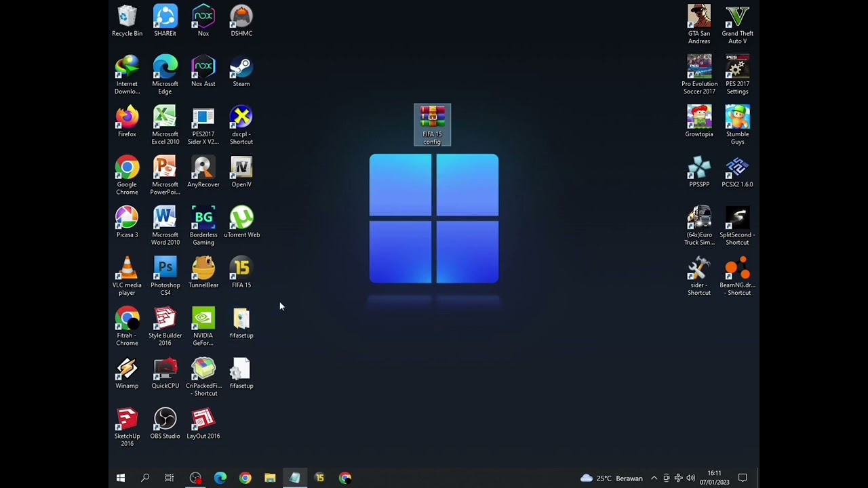
Task: Click the PES2017 Sider desktop icon
Action: (x=203, y=125)
